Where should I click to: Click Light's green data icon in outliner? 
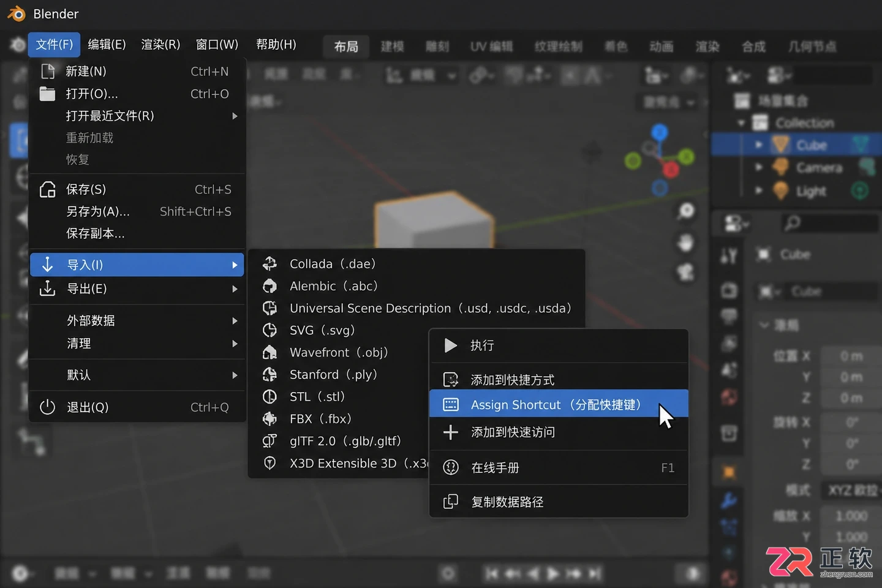860,191
